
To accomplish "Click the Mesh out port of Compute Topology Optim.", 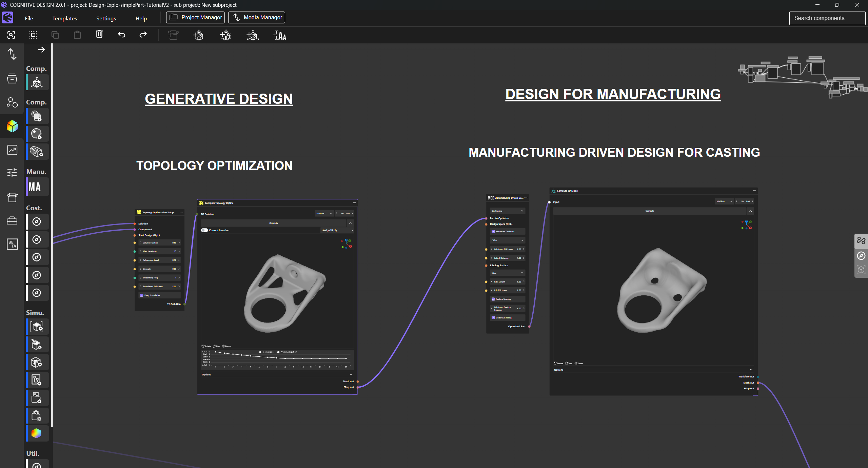I will pyautogui.click(x=358, y=382).
